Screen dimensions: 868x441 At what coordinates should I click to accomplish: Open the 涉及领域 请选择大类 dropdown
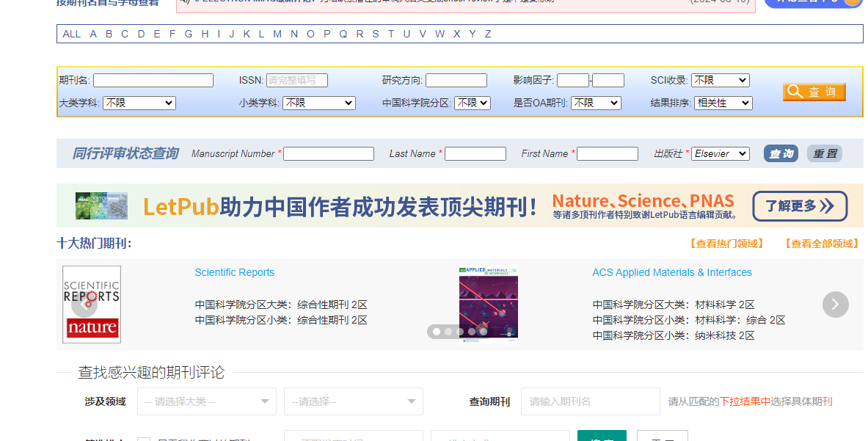pos(206,401)
